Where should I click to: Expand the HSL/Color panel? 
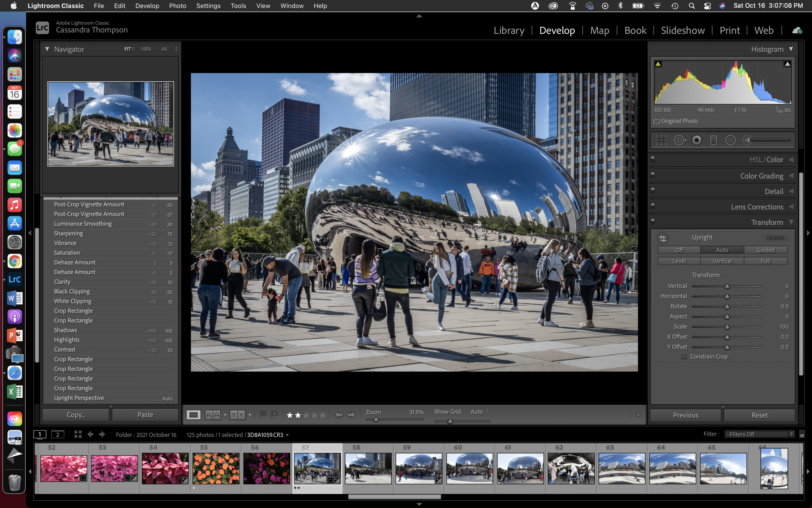pyautogui.click(x=791, y=160)
